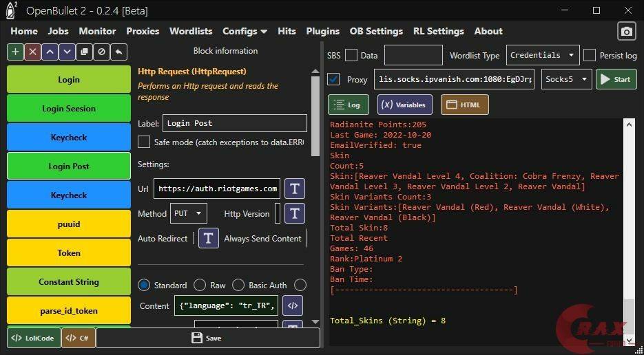Image resolution: width=644 pixels, height=355 pixels.
Task: Open the Proxies page
Action: coord(143,31)
